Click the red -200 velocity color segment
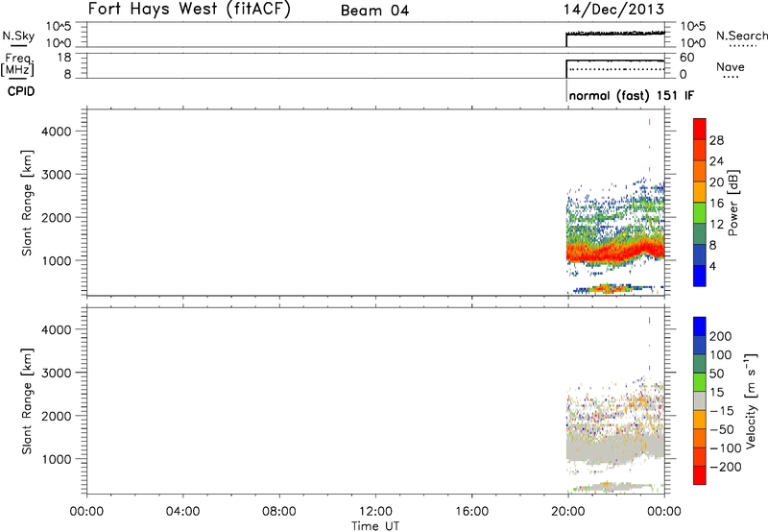 coord(700,475)
